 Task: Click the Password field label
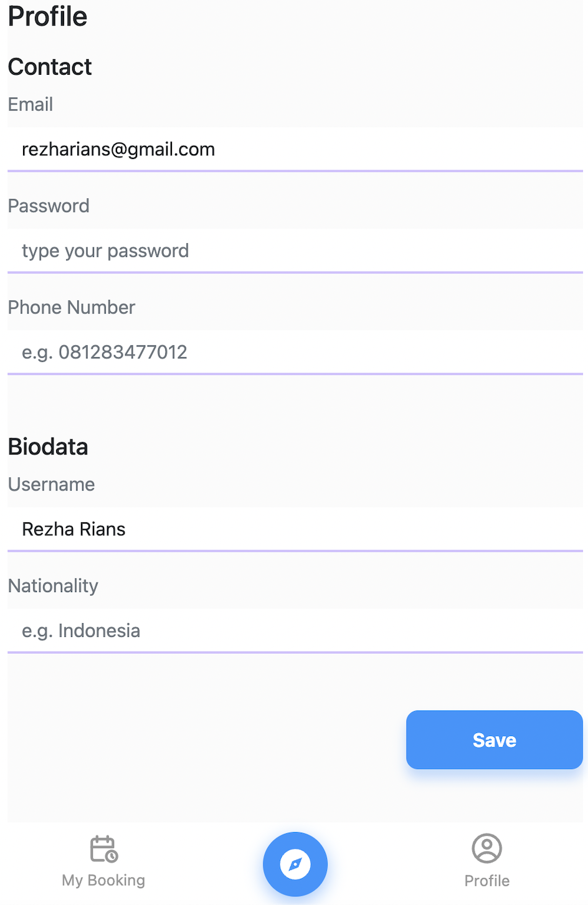(49, 206)
